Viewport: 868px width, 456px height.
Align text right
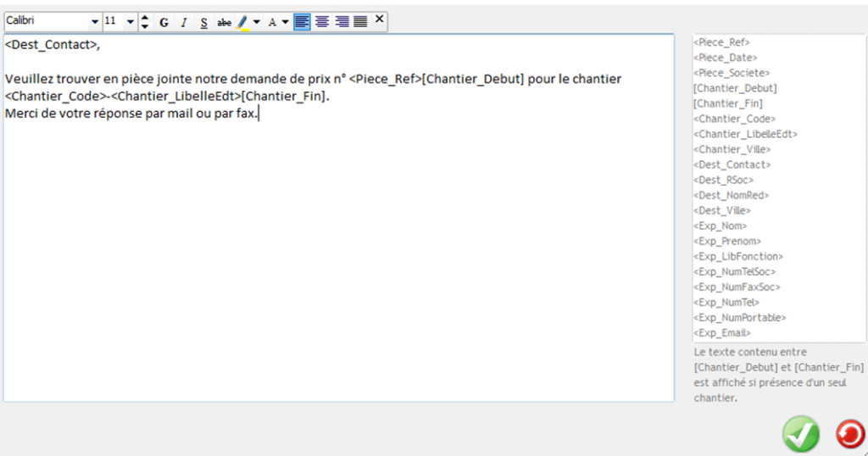342,22
